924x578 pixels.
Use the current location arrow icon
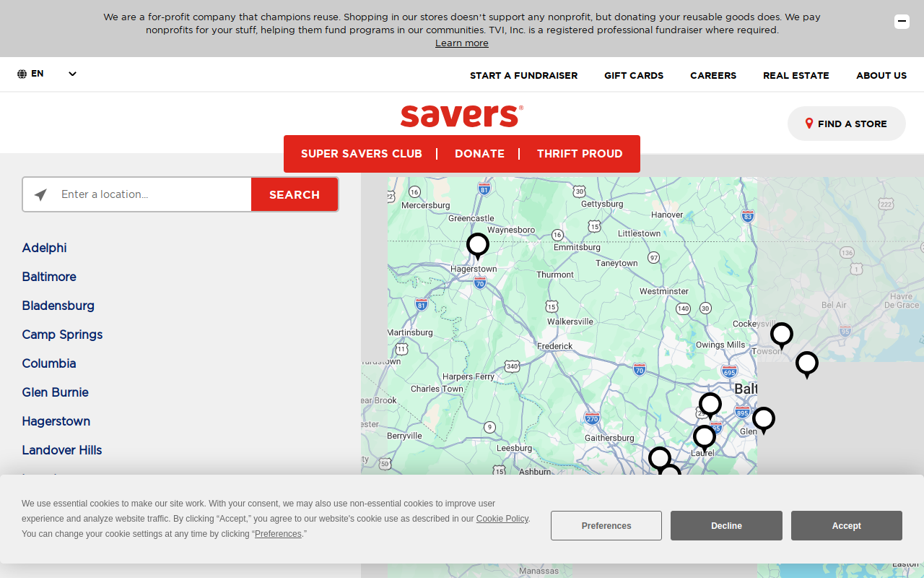(40, 195)
